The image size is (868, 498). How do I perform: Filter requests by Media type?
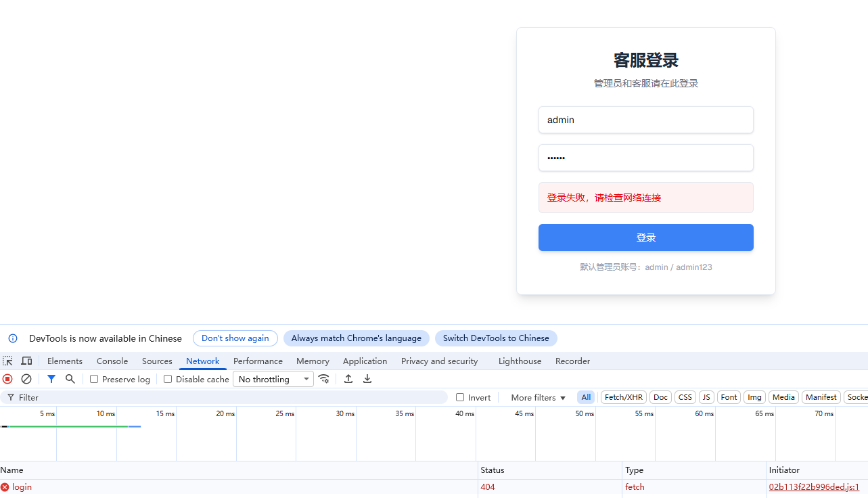(783, 397)
